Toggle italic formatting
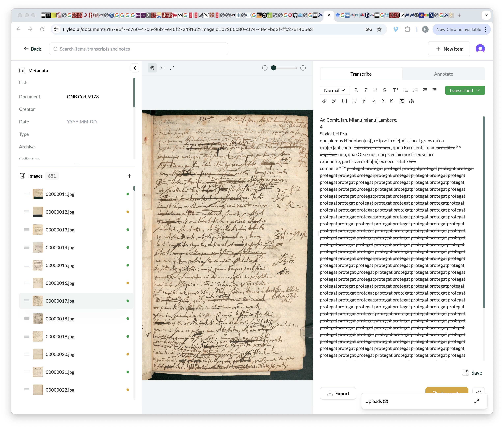 point(365,90)
